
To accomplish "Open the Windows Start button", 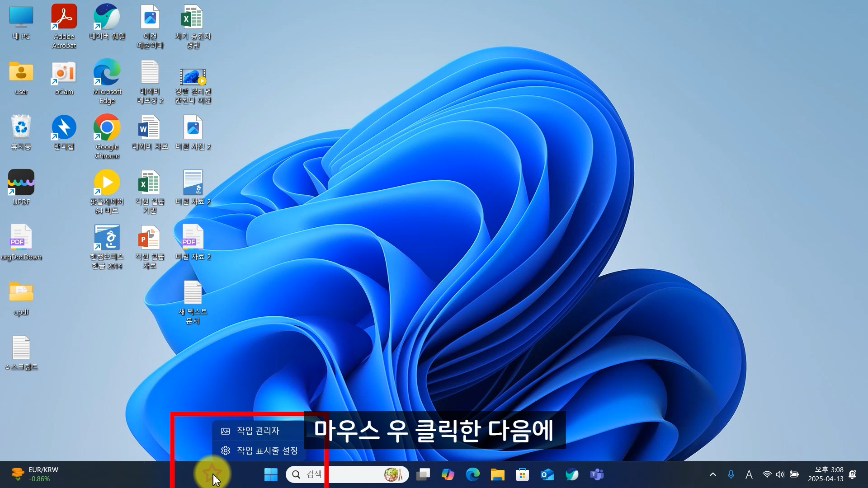I will 271,474.
